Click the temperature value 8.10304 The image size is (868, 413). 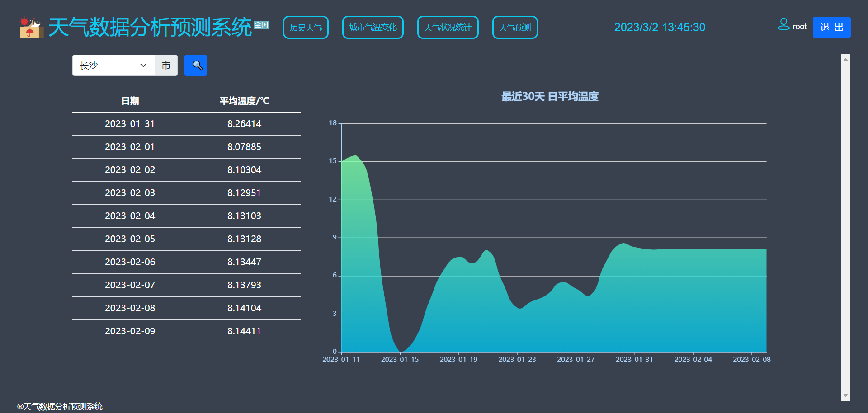click(244, 170)
